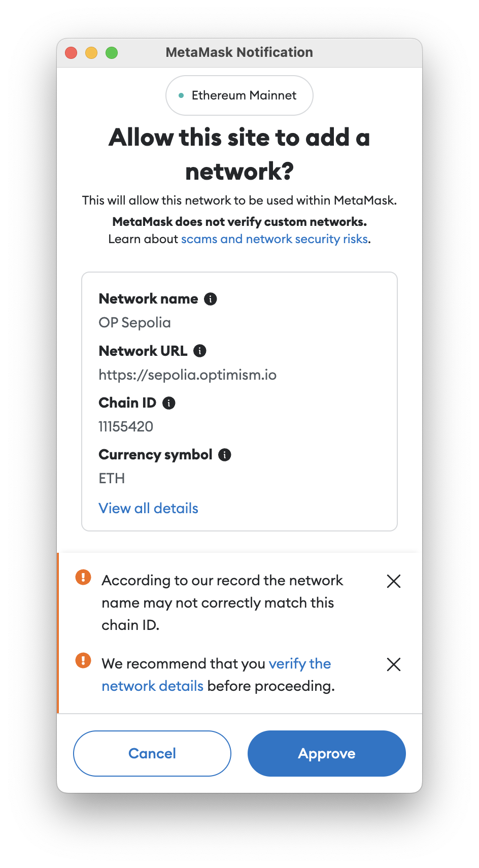479x868 pixels.
Task: Open the Ethereum Mainnet network selector
Action: pyautogui.click(x=239, y=95)
